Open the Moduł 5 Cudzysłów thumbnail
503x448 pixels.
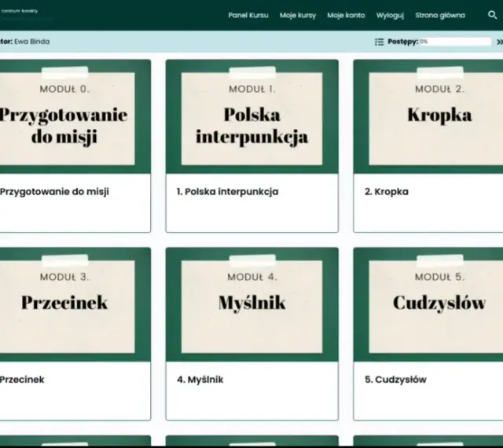428,304
